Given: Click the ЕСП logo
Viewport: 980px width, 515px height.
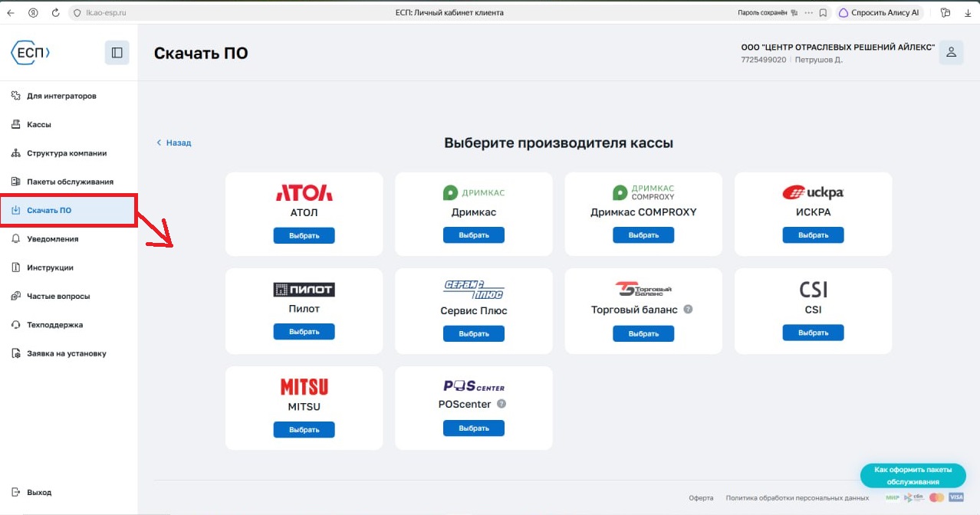Looking at the screenshot, I should [x=31, y=52].
